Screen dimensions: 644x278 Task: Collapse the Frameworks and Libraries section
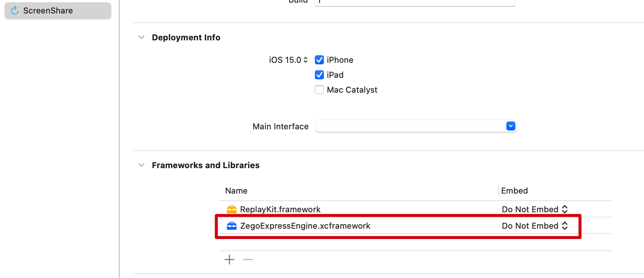141,165
